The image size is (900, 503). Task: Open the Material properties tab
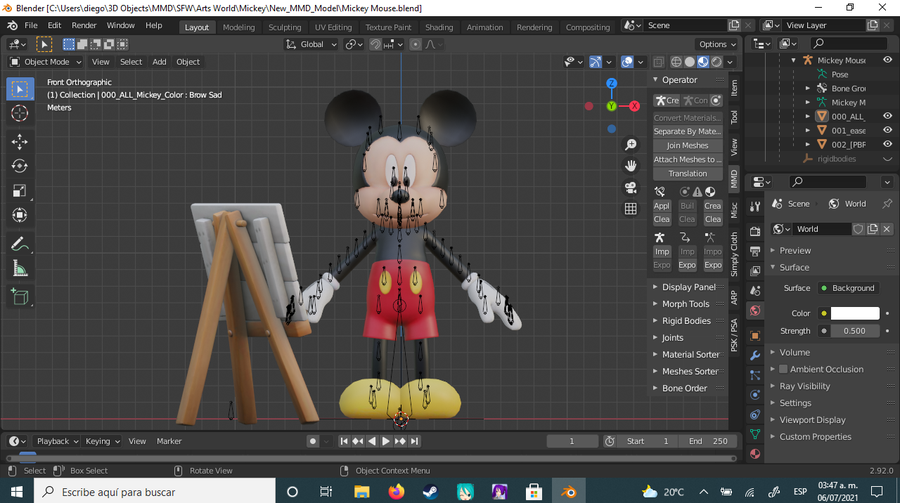[755, 454]
